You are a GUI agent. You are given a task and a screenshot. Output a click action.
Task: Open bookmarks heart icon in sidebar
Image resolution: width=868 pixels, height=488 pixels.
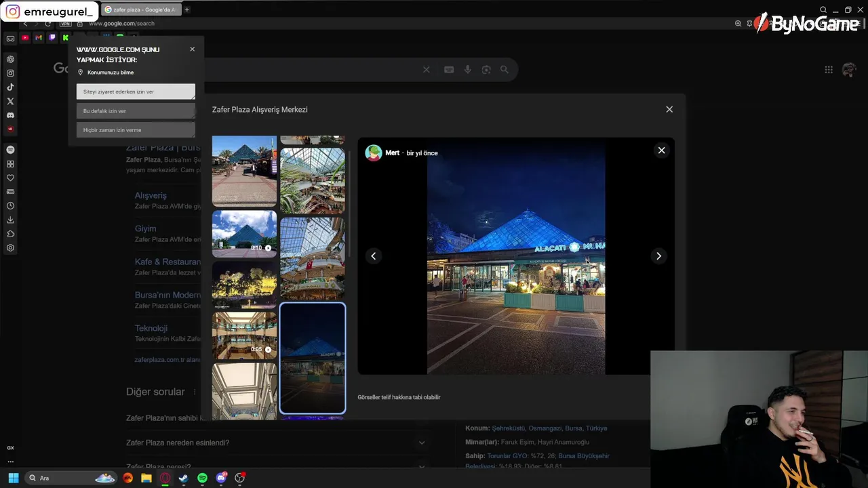pos(10,178)
